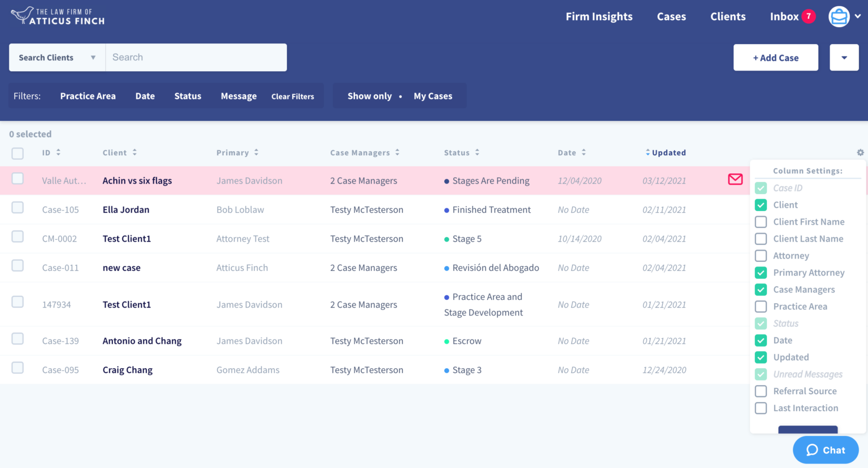Click the Updated column sort indicator
The width and height of the screenshot is (868, 468).
point(648,152)
